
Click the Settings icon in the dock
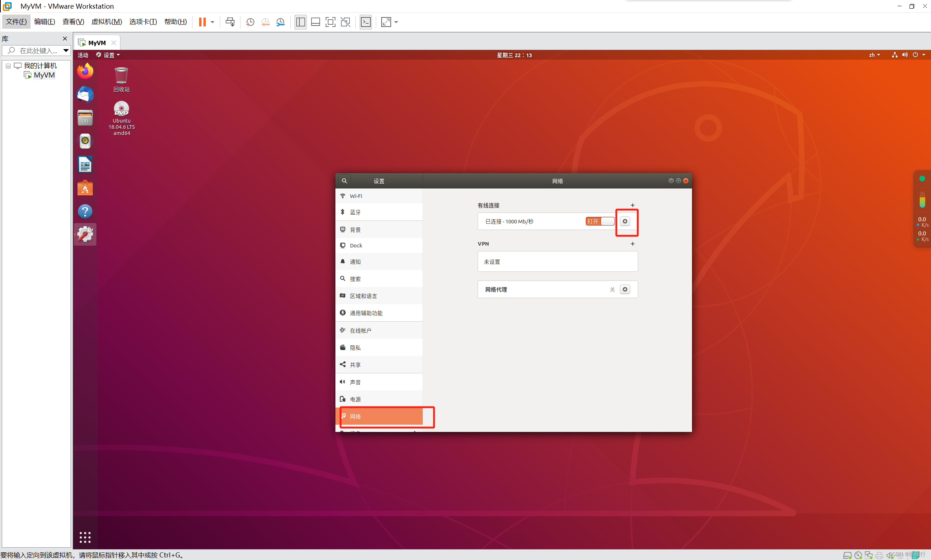point(85,234)
